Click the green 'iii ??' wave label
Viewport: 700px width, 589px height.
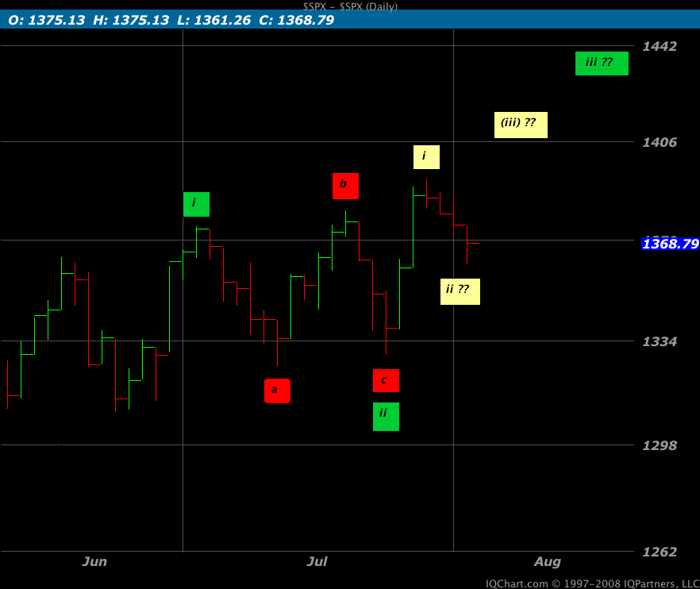602,64
